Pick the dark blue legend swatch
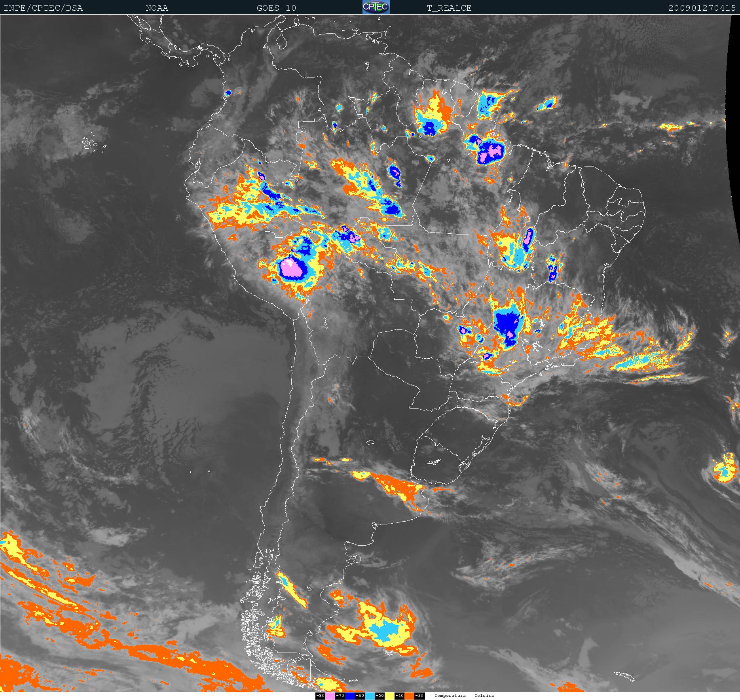 pyautogui.click(x=350, y=696)
